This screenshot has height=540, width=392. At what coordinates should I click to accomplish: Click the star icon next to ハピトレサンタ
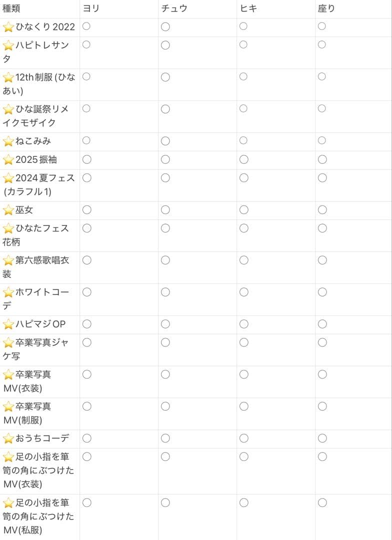[x=7, y=45]
